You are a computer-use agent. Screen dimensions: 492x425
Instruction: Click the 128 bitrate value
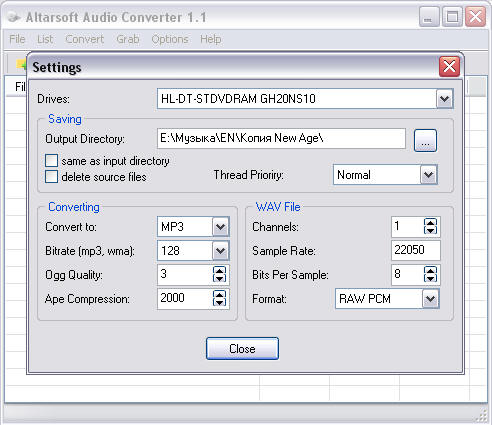click(x=170, y=251)
